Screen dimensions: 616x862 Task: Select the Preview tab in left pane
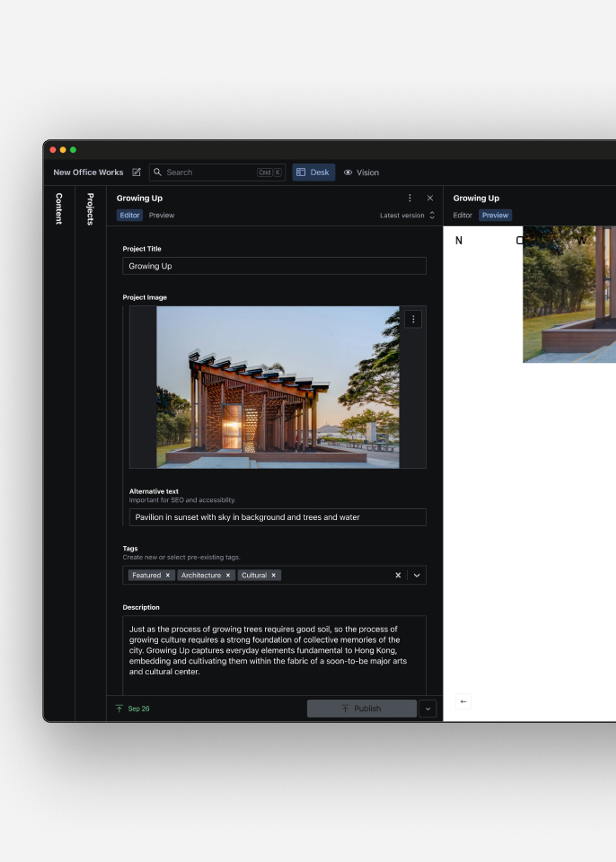162,215
